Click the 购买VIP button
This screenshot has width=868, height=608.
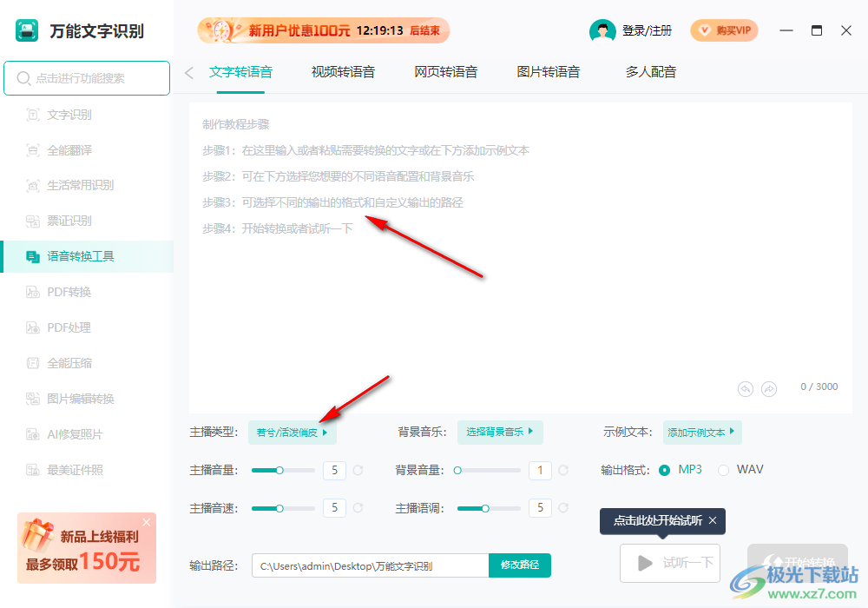724,30
